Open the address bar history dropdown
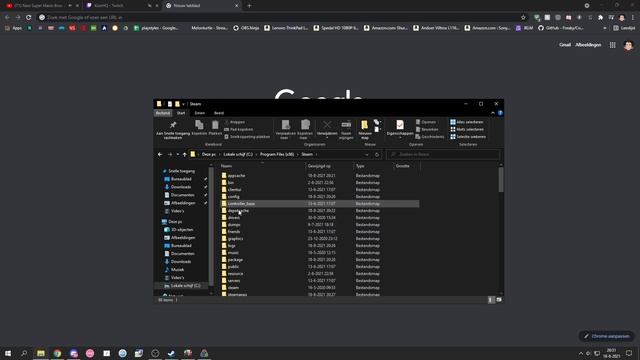The image size is (640, 360). (367, 154)
